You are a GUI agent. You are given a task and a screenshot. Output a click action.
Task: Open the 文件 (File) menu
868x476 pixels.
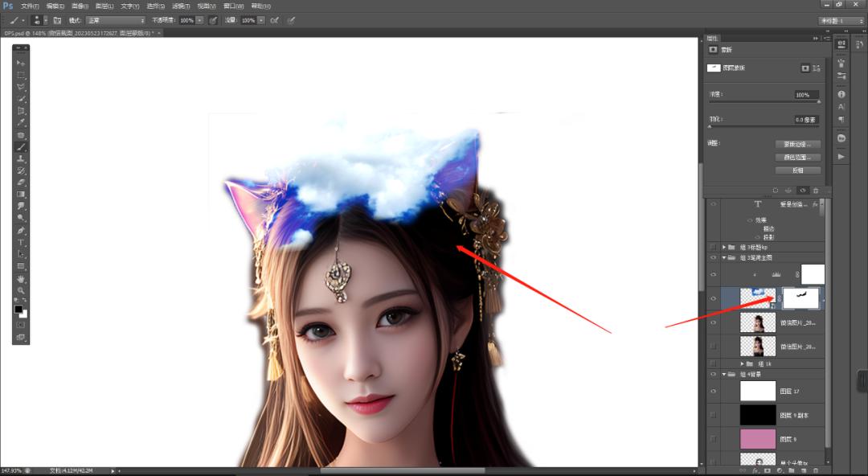(x=30, y=6)
